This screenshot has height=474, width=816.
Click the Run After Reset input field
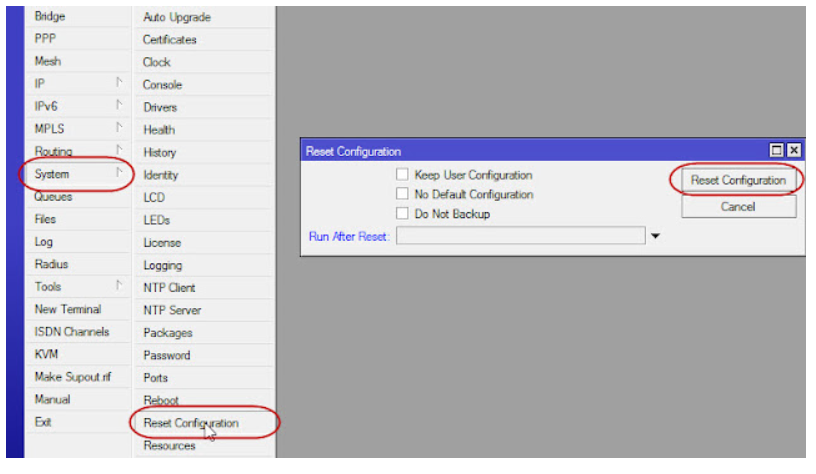pos(520,236)
